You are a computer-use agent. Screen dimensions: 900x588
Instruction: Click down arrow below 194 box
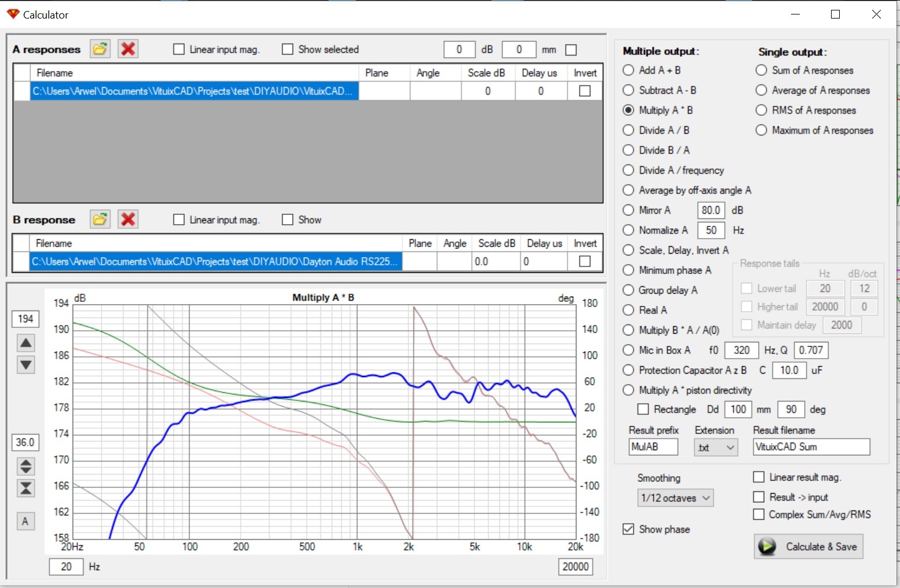click(x=26, y=364)
